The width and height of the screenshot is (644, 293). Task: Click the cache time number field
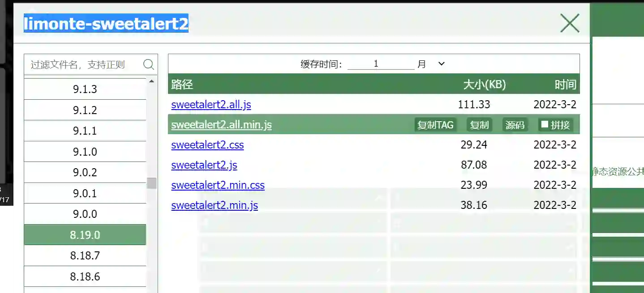coord(380,64)
